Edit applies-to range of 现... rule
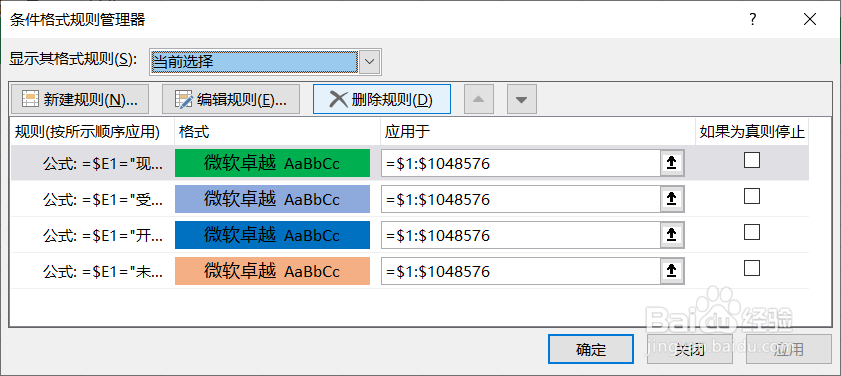The height and width of the screenshot is (376, 841). coord(520,163)
